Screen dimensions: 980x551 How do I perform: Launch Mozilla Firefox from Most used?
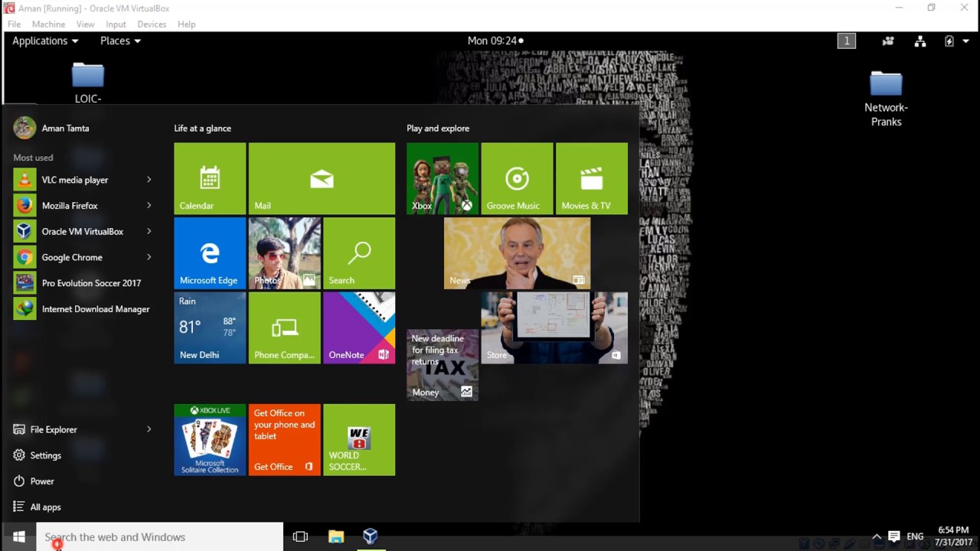coord(70,206)
